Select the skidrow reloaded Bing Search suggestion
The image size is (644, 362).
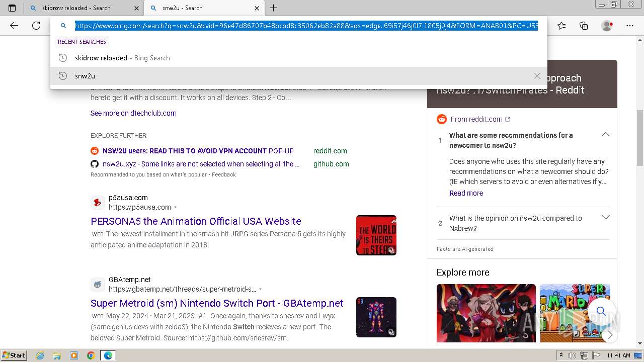tap(299, 58)
